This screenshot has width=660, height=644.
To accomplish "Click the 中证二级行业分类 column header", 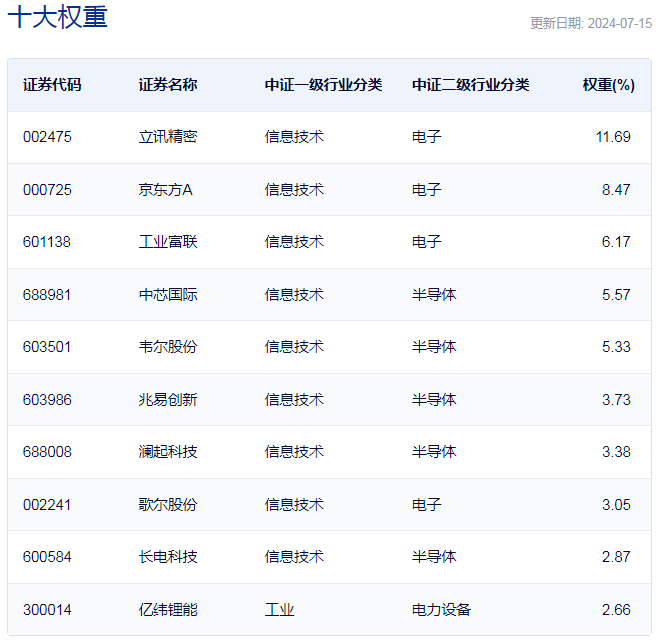I will point(471,85).
